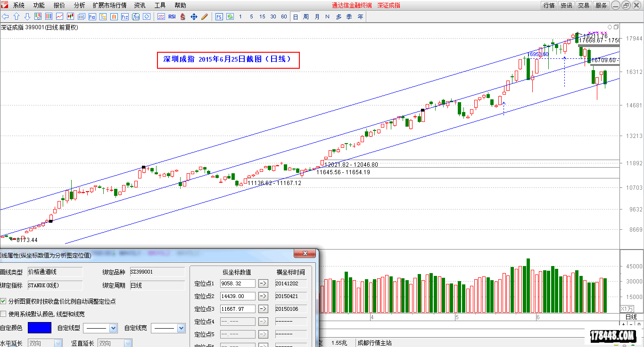644x347 pixels.
Task: Click the overlapping windows icon at chart top-right
Action: (x=616, y=27)
